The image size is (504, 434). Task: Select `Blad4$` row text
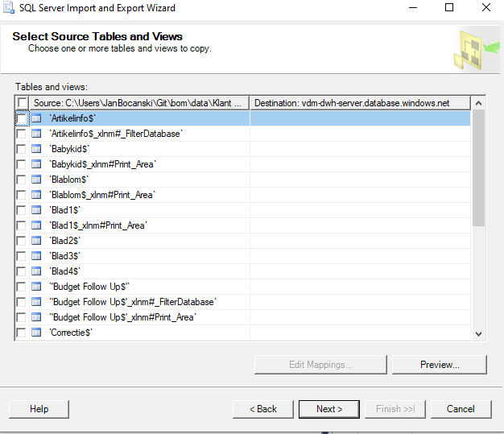point(64,271)
